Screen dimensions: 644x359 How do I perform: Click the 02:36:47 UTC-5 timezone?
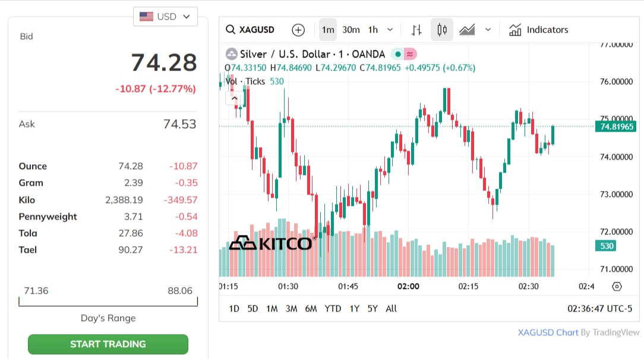599,309
